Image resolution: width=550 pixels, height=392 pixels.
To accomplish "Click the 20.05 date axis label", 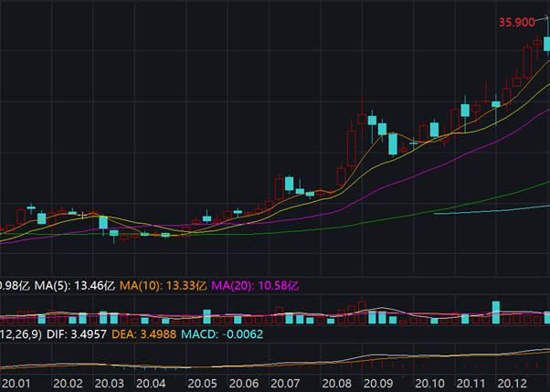I will [203, 383].
